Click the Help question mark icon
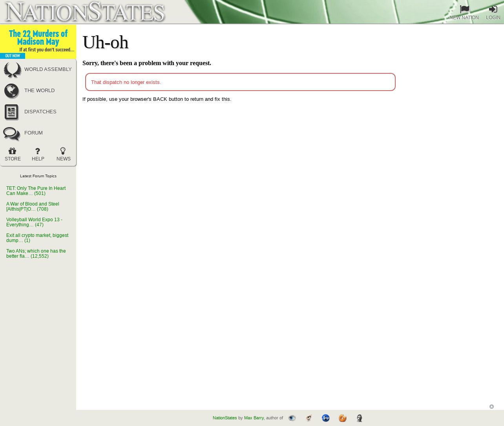 (x=38, y=151)
